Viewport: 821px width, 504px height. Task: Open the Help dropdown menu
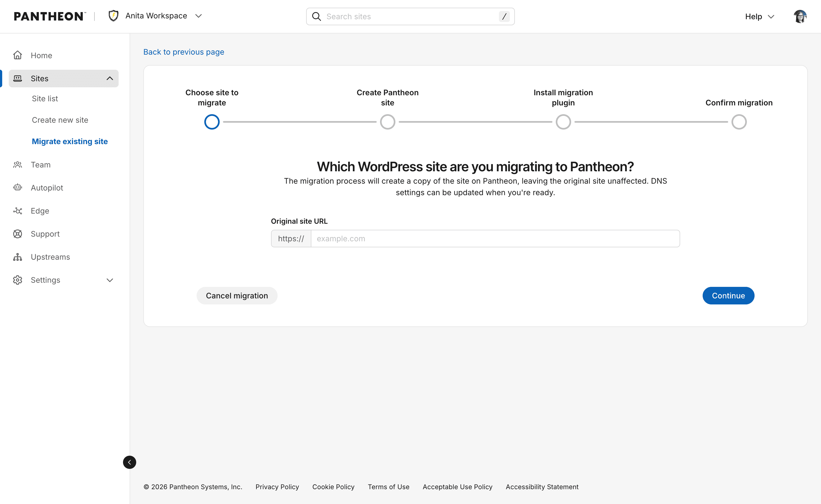759,16
